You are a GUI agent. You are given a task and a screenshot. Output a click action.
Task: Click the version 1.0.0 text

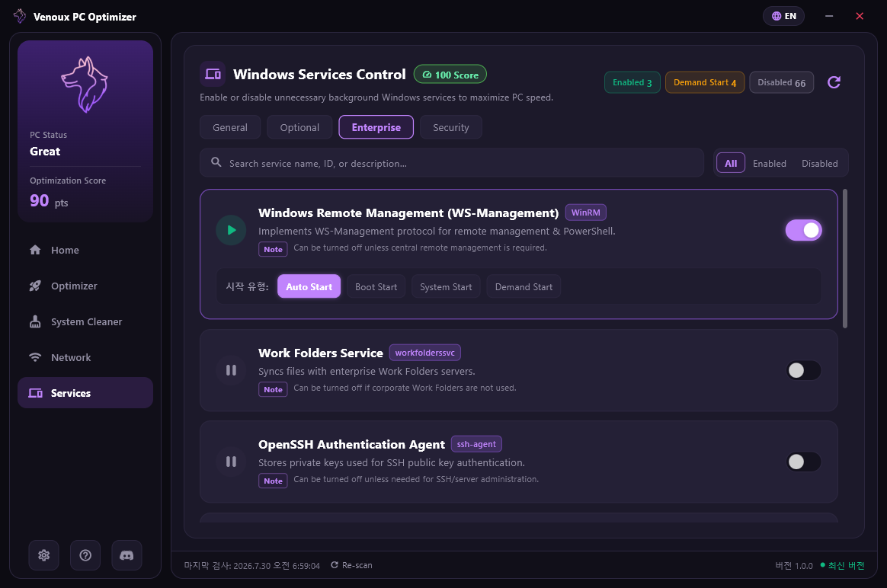click(794, 566)
